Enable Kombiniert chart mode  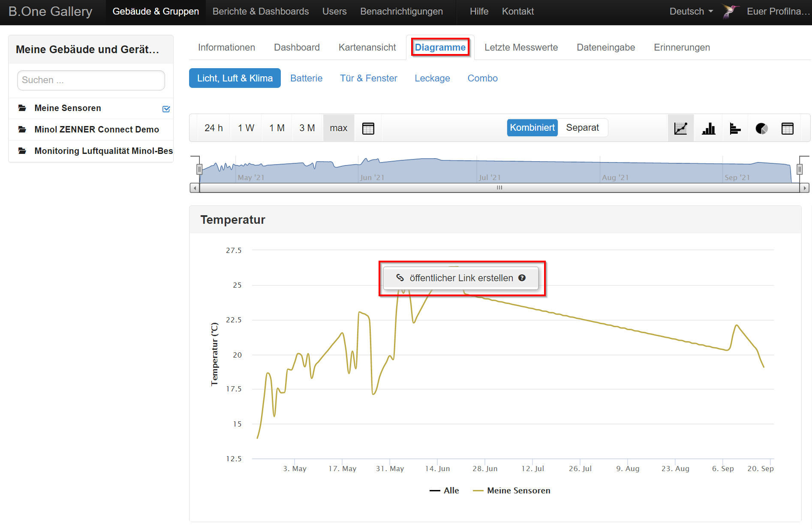(532, 128)
